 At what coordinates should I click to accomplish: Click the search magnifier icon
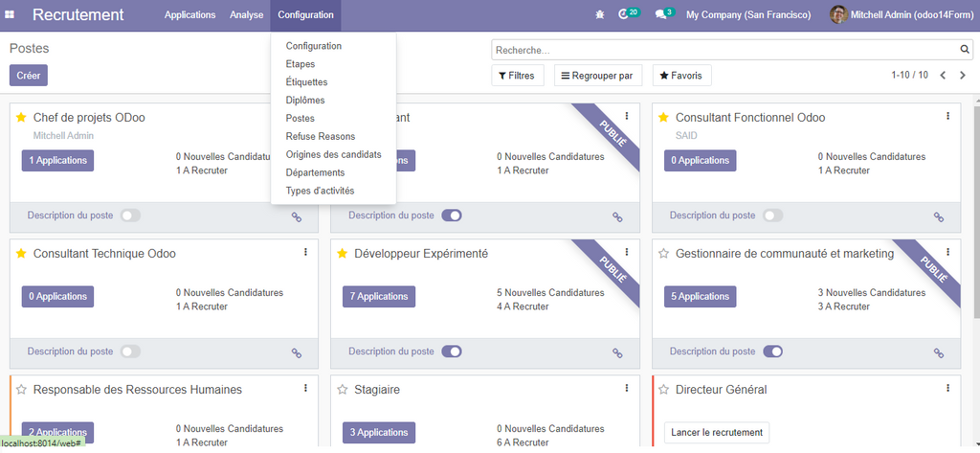click(965, 50)
